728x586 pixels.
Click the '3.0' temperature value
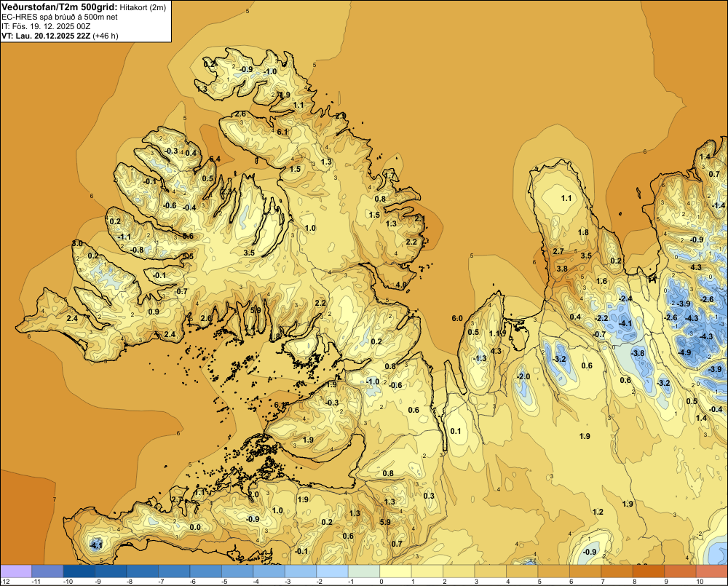[x=77, y=243]
